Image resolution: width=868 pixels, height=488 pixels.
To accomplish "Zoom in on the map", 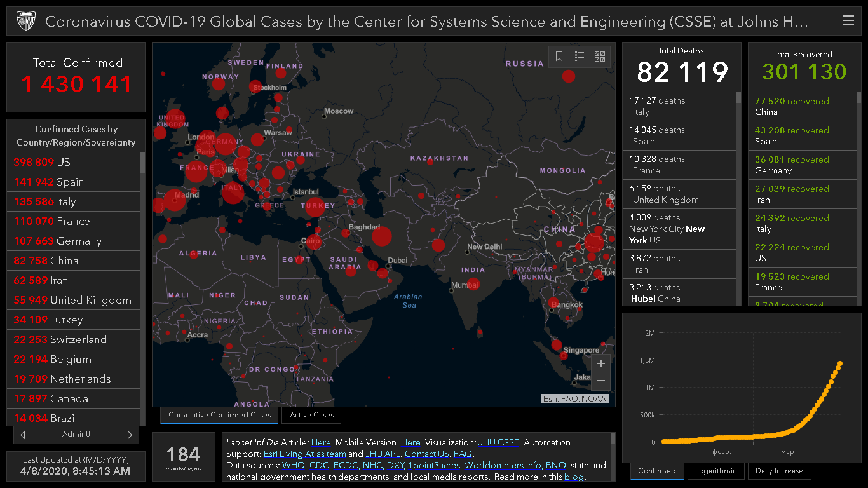I will pyautogui.click(x=601, y=364).
